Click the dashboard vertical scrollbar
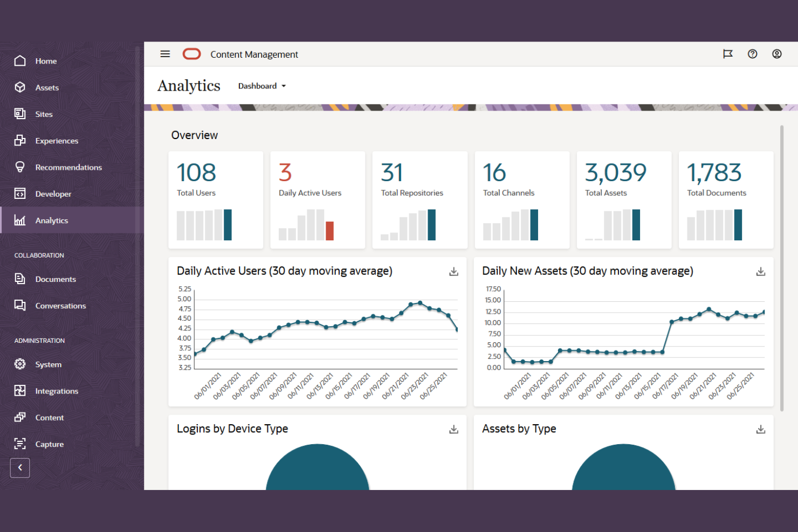The height and width of the screenshot is (532, 798). (781, 268)
